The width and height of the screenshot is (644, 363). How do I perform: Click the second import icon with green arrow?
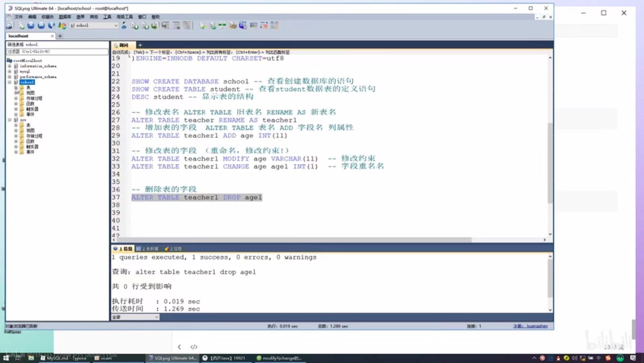[x=145, y=25]
